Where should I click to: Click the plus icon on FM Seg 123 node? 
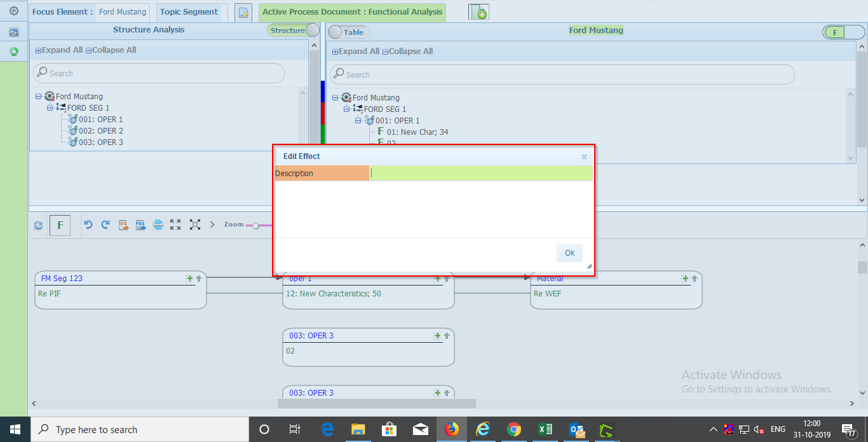pyautogui.click(x=189, y=279)
